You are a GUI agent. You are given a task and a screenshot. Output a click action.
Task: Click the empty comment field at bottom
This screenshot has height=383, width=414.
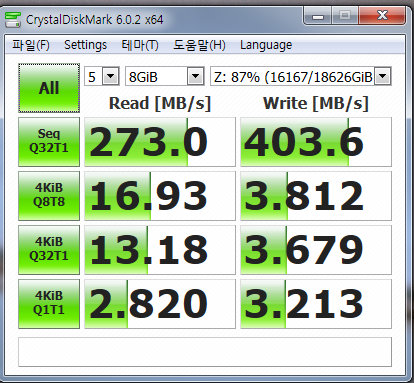tap(205, 352)
